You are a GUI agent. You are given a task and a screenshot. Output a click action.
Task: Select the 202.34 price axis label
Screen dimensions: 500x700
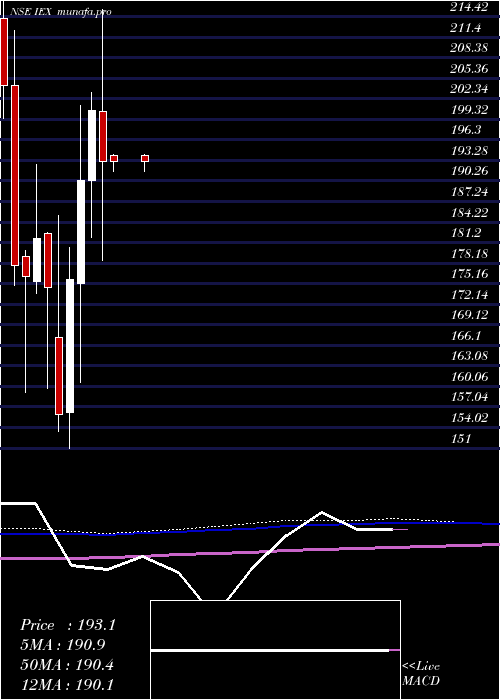coord(469,89)
